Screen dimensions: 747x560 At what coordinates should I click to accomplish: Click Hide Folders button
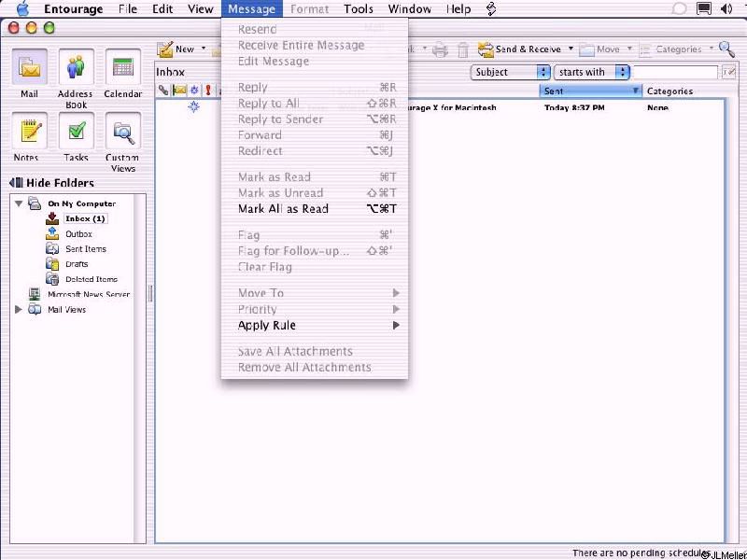[x=51, y=183]
